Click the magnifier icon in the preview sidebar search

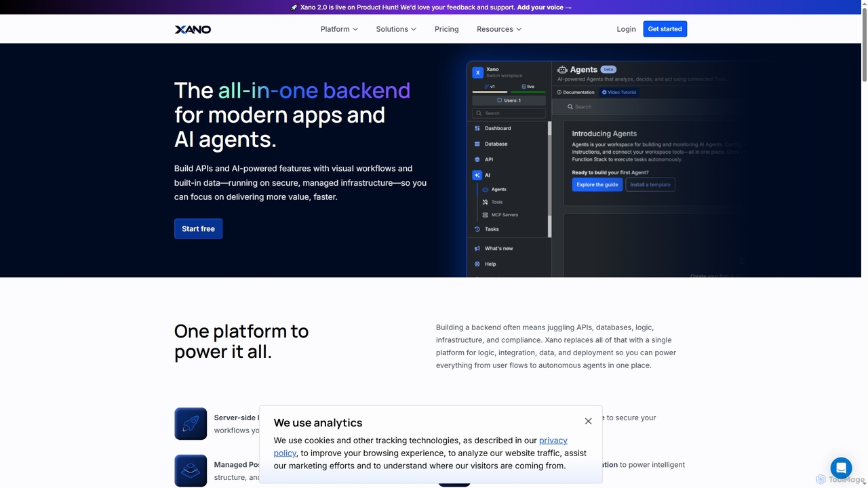point(479,113)
